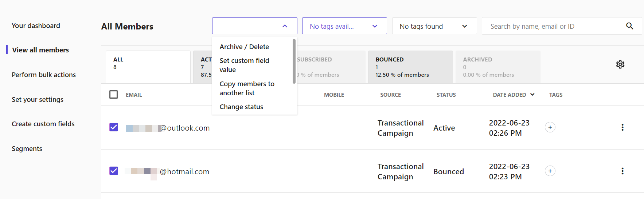This screenshot has width=644, height=199.
Task: Click the EMAIL column header
Action: pos(134,95)
